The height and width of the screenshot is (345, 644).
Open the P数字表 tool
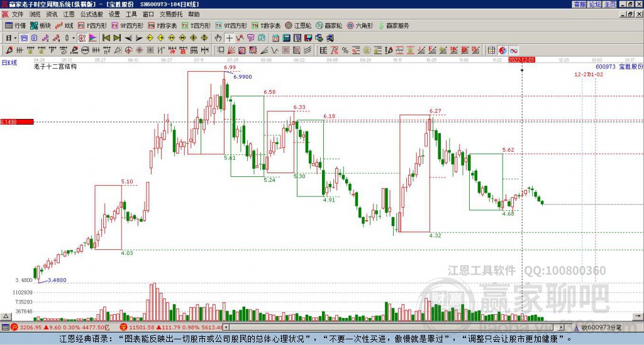162,25
